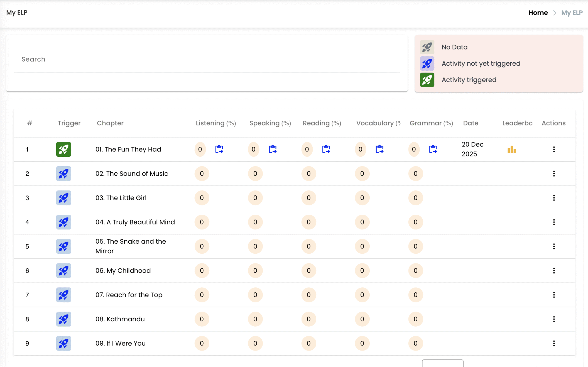Open actions menu for The Fun They Had
Viewport: 588px width, 367px height.
pos(554,149)
